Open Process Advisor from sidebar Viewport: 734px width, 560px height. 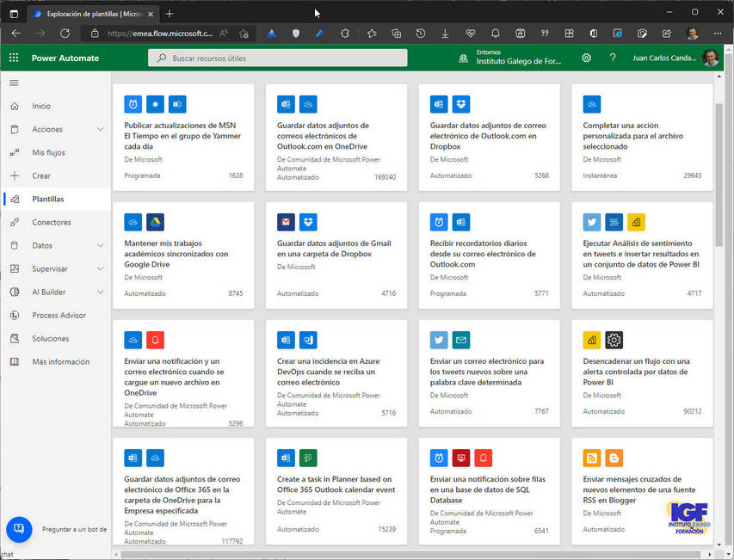(59, 316)
